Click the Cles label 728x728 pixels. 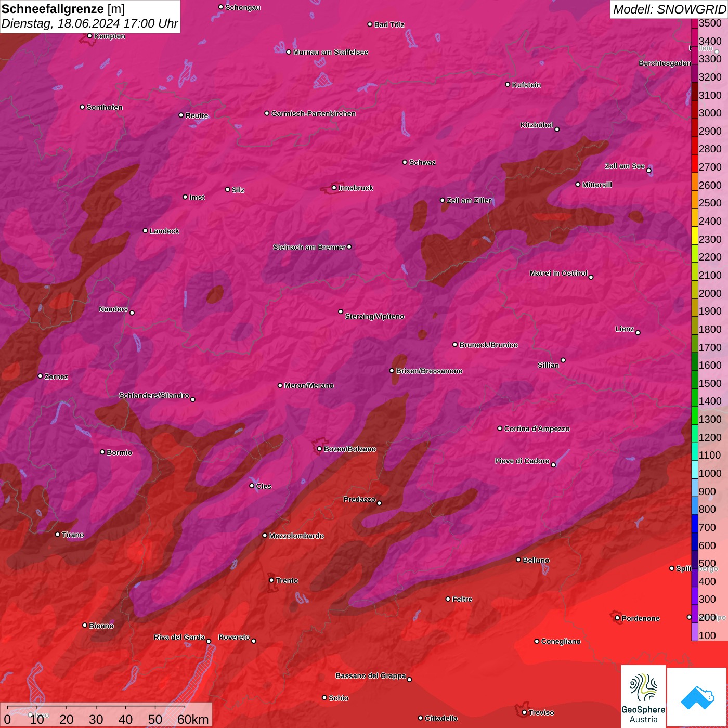pos(264,486)
